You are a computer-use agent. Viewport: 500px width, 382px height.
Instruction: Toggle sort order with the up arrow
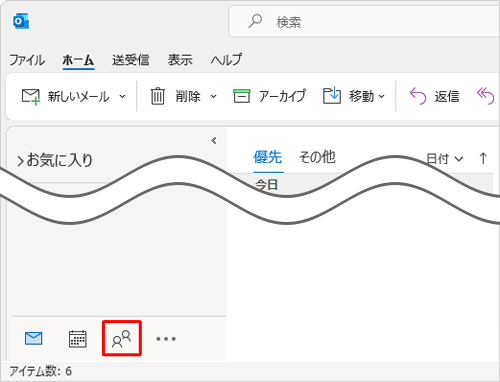[483, 158]
